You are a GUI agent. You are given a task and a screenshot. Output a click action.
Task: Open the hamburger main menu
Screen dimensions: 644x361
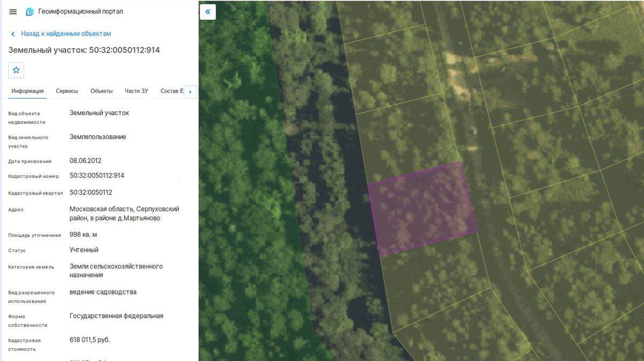tap(13, 12)
